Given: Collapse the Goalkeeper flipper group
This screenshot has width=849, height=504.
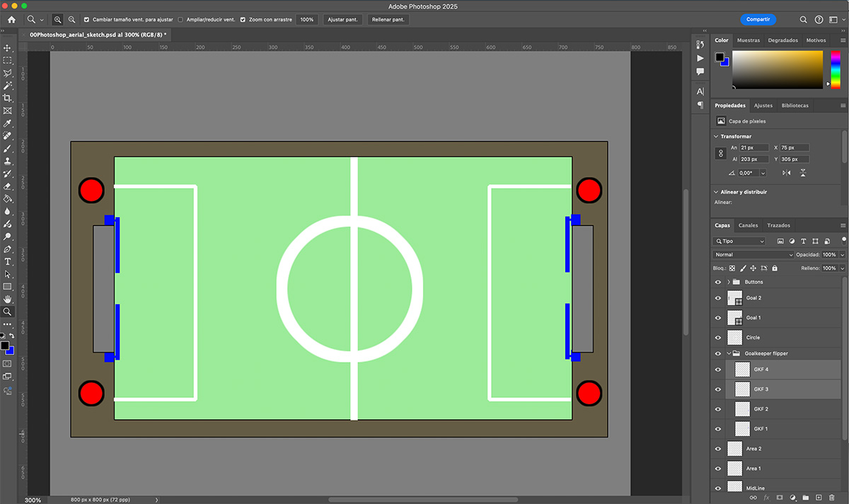Looking at the screenshot, I should (728, 353).
